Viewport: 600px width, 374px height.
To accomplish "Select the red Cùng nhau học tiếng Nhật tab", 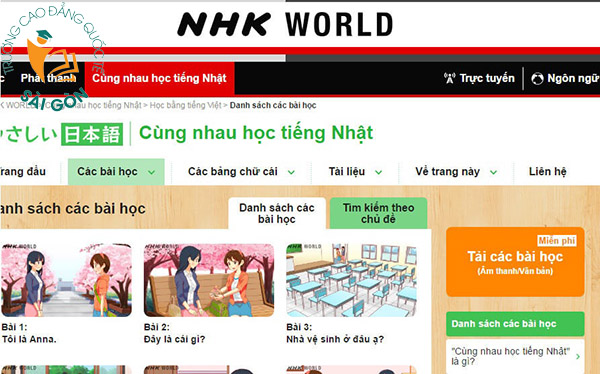I will tap(160, 78).
